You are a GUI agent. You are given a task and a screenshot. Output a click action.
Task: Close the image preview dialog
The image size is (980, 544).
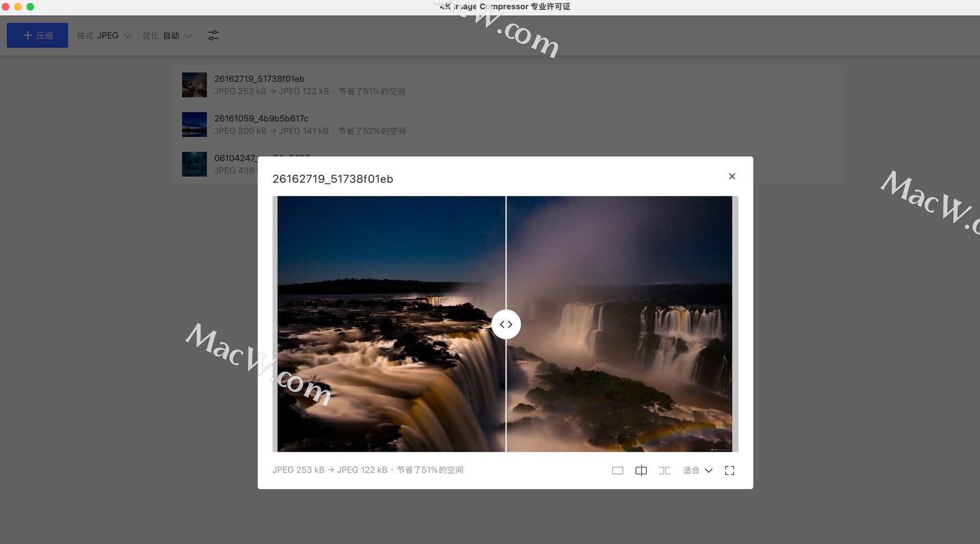[732, 176]
